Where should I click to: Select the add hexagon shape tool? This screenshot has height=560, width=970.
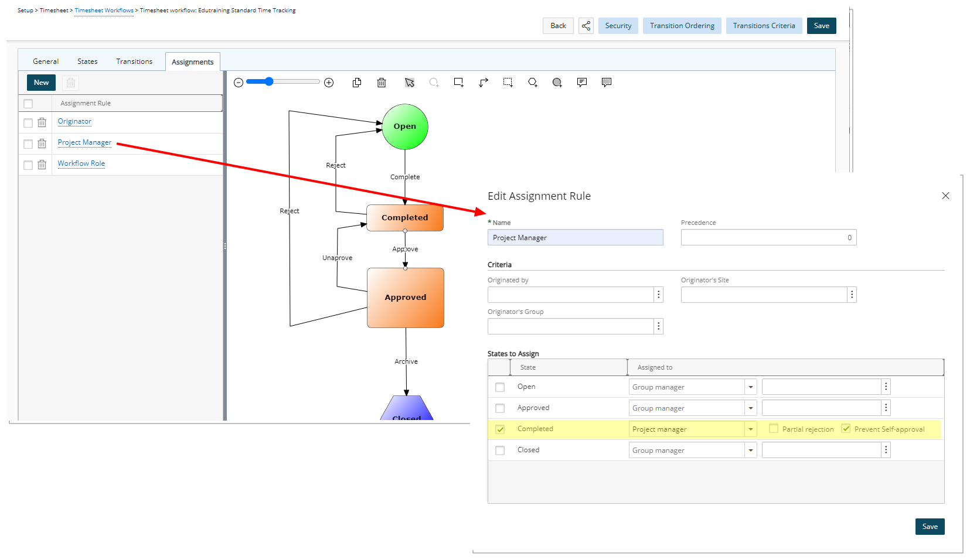533,83
